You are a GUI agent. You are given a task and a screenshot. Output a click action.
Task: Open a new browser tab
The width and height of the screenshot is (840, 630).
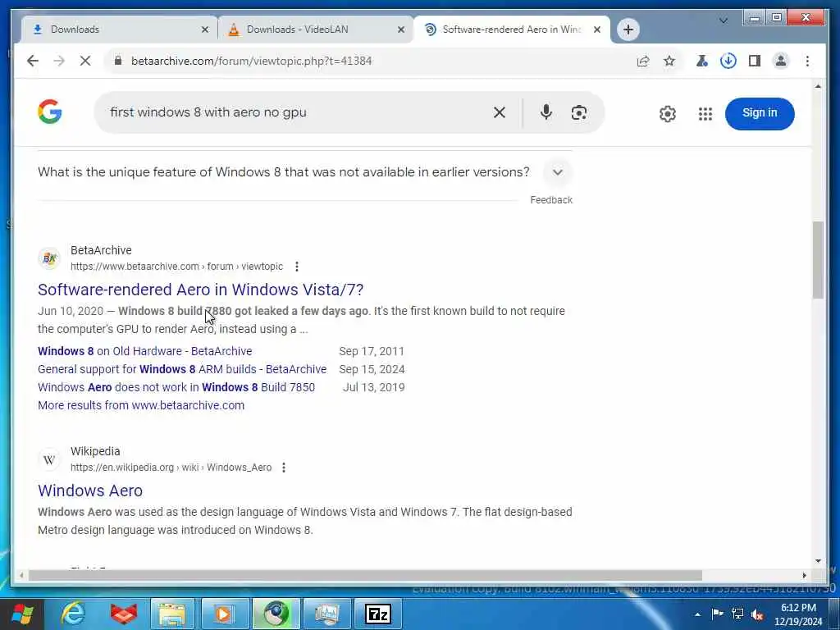tap(628, 29)
